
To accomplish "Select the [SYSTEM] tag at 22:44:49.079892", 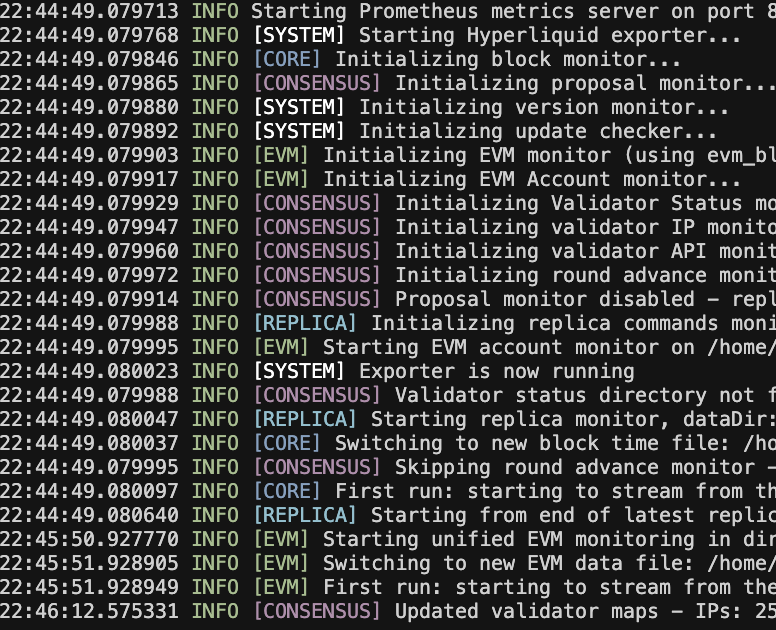I will tap(299, 132).
